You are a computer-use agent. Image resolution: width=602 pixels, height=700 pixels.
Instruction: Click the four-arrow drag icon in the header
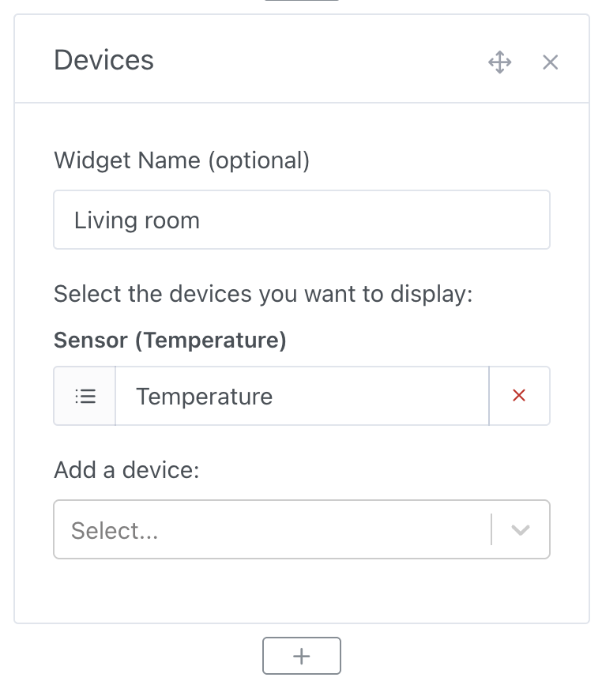pyautogui.click(x=500, y=62)
